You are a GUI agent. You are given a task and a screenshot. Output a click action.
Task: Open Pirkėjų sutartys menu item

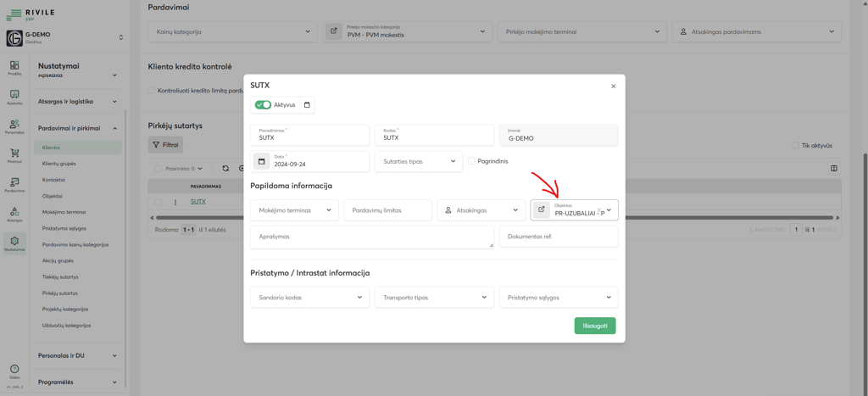[x=60, y=293]
